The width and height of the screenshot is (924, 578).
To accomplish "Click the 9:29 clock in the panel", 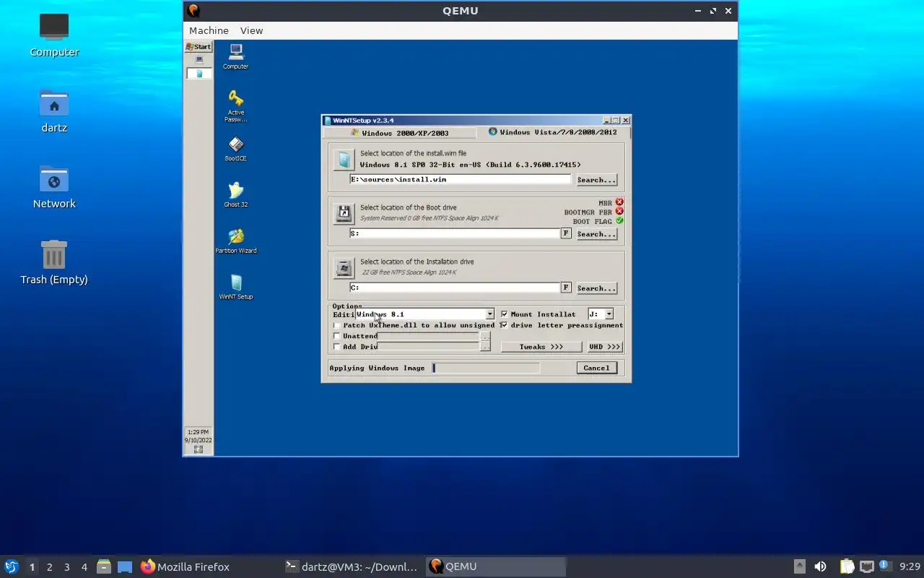I will click(x=910, y=566).
